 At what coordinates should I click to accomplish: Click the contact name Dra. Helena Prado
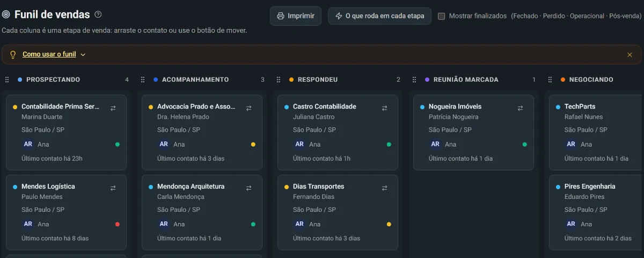click(x=183, y=117)
